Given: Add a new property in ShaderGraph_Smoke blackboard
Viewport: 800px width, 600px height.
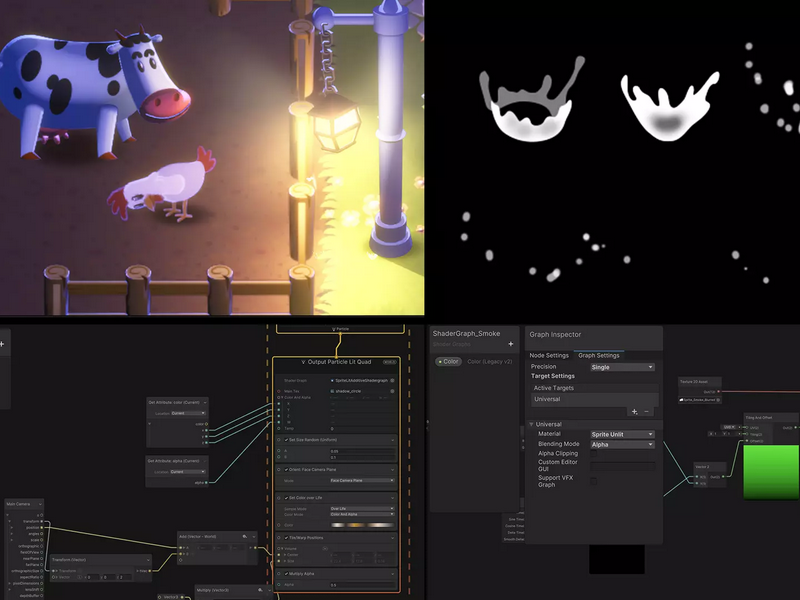Looking at the screenshot, I should [510, 344].
